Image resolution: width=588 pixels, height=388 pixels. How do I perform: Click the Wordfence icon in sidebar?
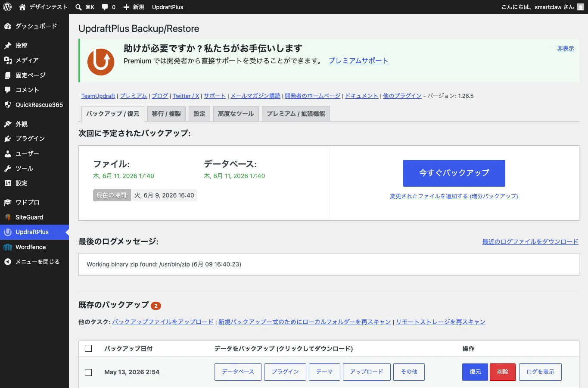pos(8,247)
